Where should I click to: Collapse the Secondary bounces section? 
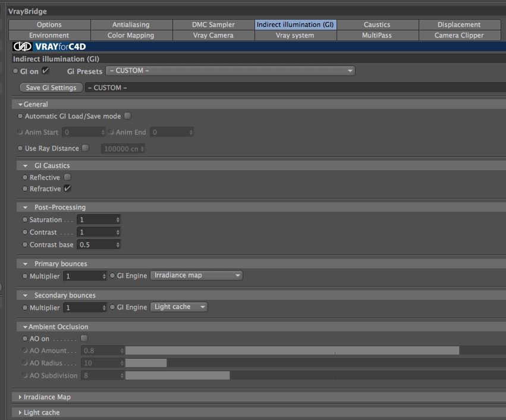click(25, 295)
